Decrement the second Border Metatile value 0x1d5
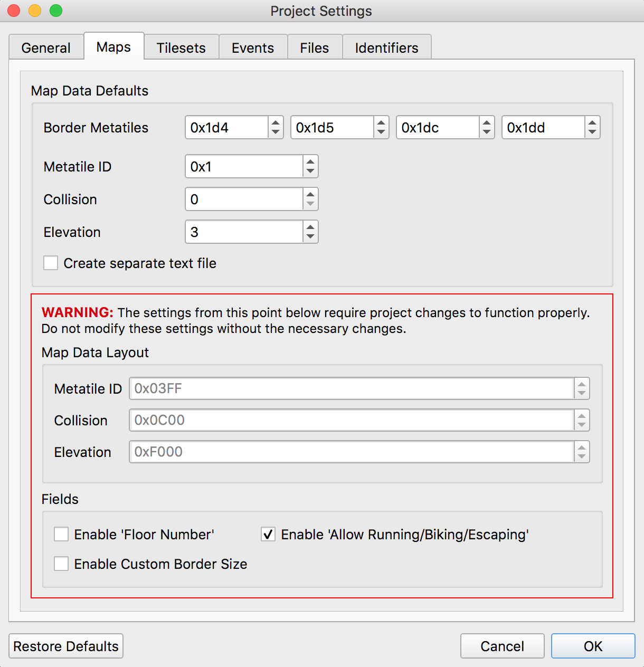This screenshot has width=644, height=667. tap(381, 132)
